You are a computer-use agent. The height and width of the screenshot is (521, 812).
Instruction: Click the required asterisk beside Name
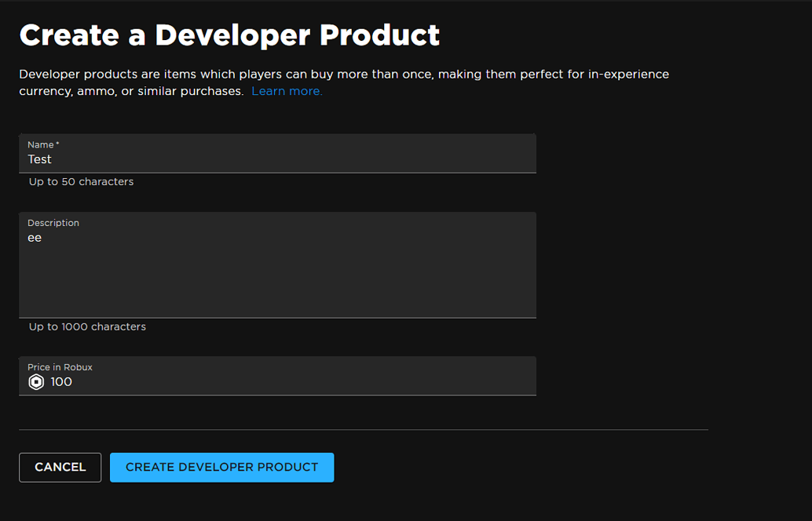(57, 144)
